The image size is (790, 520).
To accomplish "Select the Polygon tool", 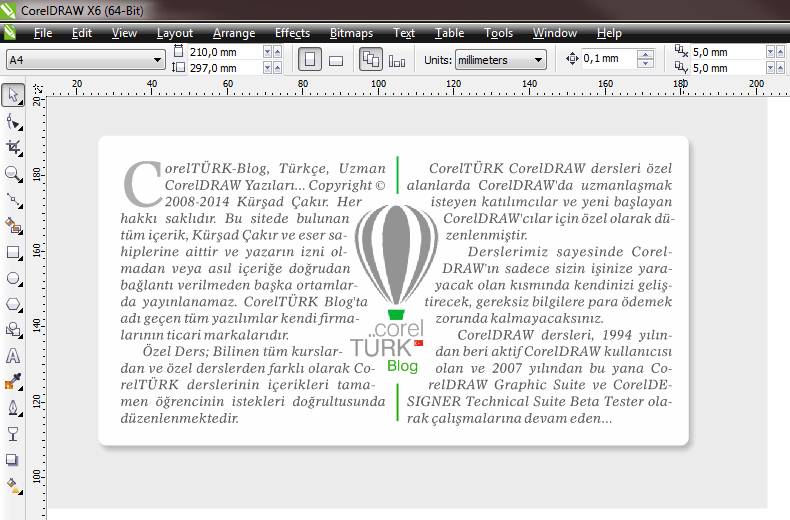I will tap(13, 304).
